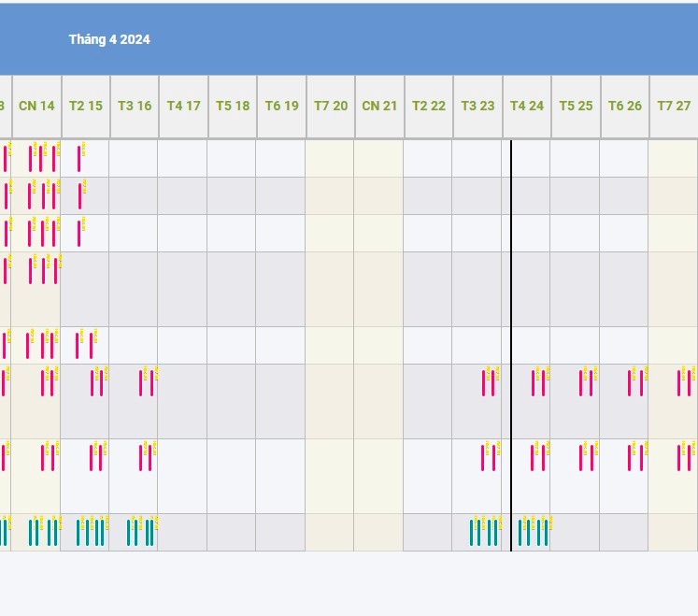Image resolution: width=698 pixels, height=616 pixels.
Task: Open the T7 27 column header
Action: (x=674, y=106)
